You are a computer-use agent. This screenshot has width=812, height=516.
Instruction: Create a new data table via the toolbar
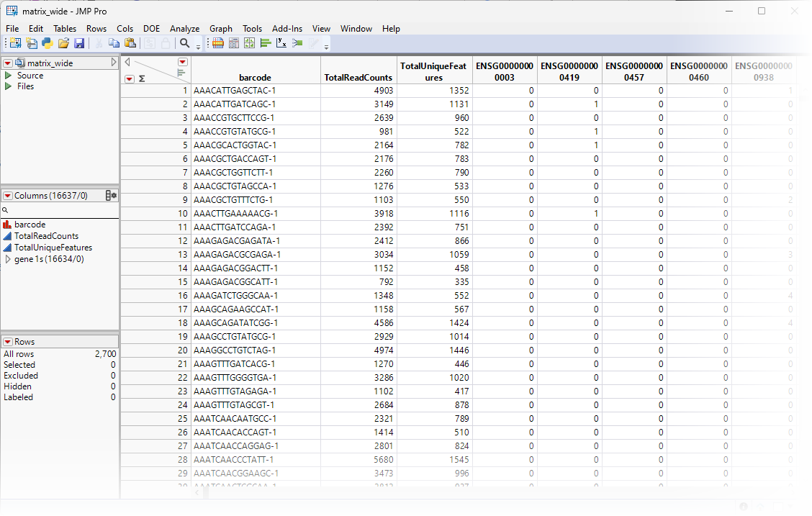(14, 43)
